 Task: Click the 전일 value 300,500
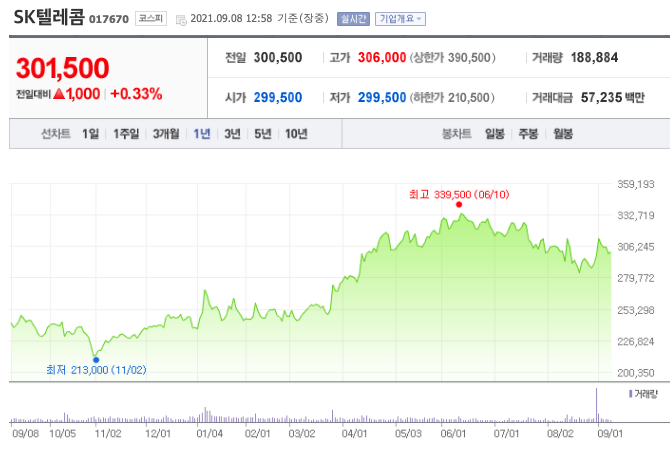pyautogui.click(x=278, y=58)
